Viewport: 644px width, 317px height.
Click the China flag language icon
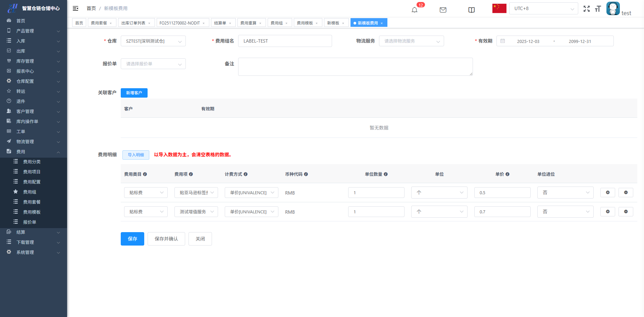tap(499, 8)
